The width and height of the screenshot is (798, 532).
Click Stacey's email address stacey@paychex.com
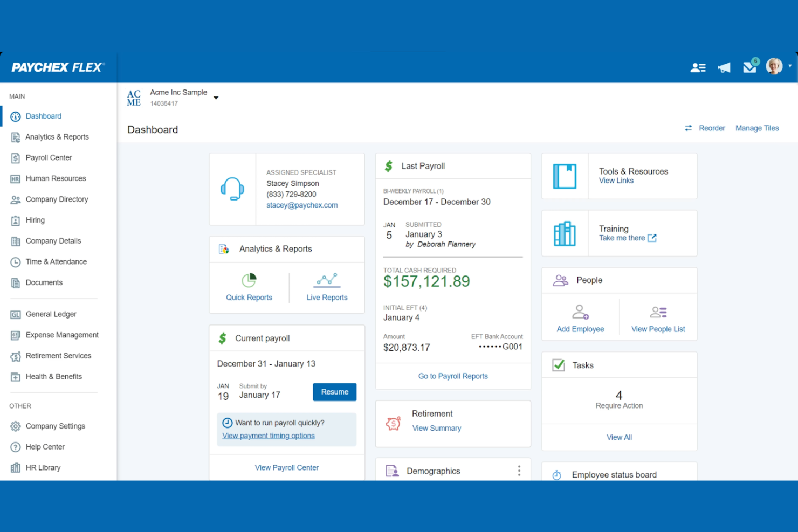click(302, 205)
